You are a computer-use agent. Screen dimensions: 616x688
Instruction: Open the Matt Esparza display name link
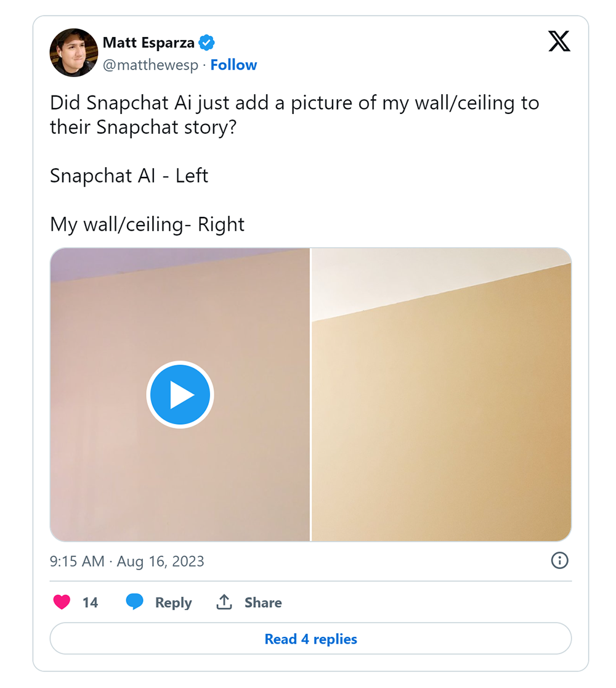(148, 43)
